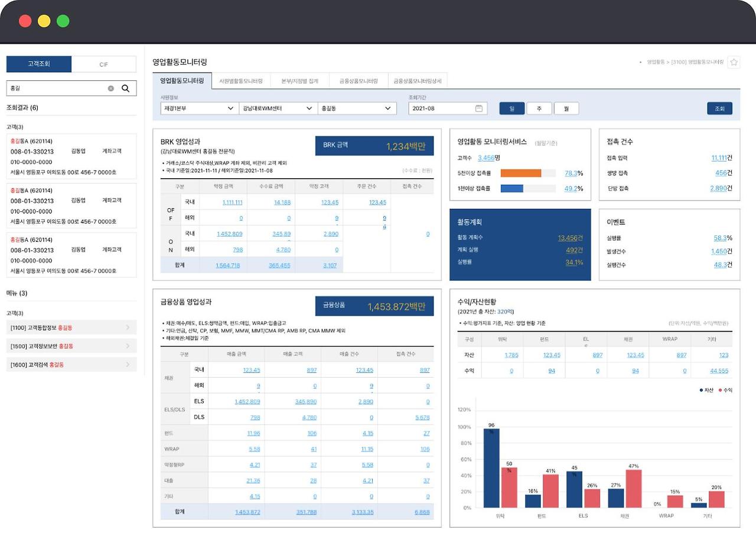Screen dimensions: 756x537
Task: Click the 5,678 DLS 접촉 건수
Action: click(x=422, y=417)
